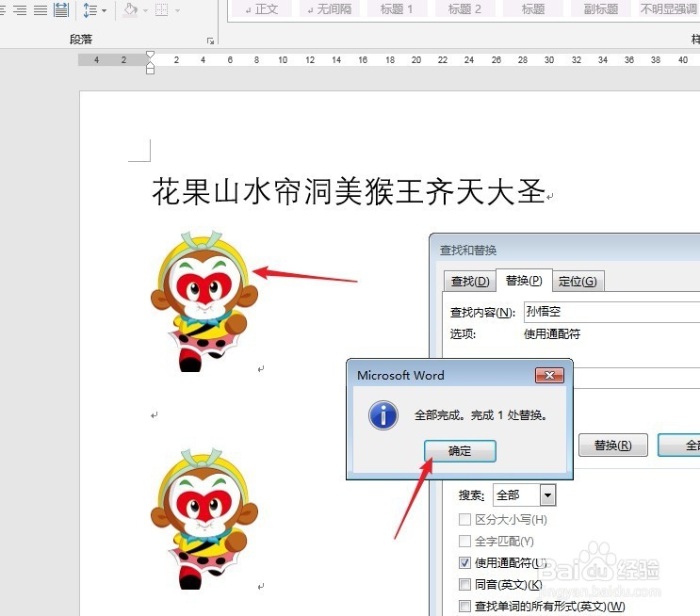Switch to 替换(P) tab
The height and width of the screenshot is (616, 700).
[524, 281]
